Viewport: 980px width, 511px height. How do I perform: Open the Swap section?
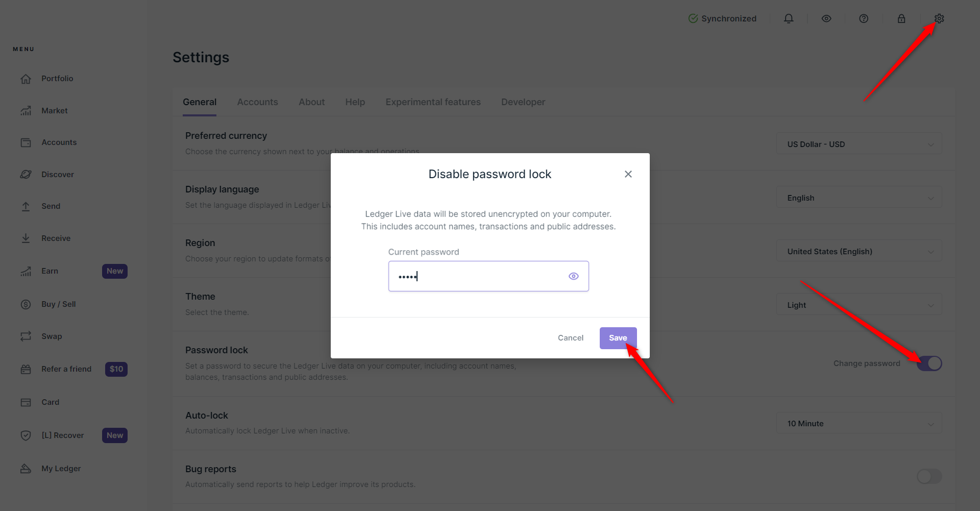coord(52,336)
